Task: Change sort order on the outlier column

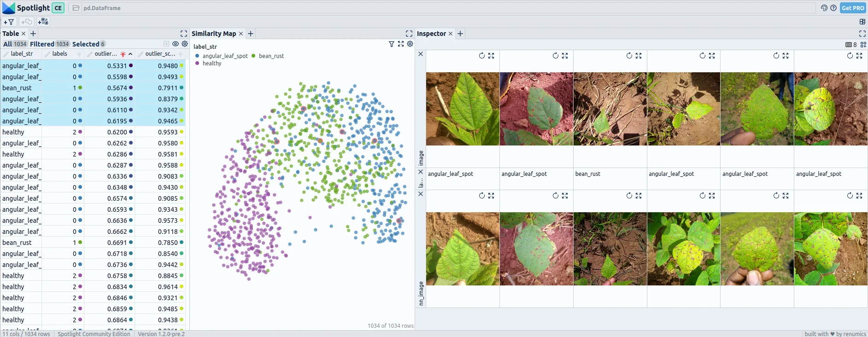Action: (x=130, y=54)
